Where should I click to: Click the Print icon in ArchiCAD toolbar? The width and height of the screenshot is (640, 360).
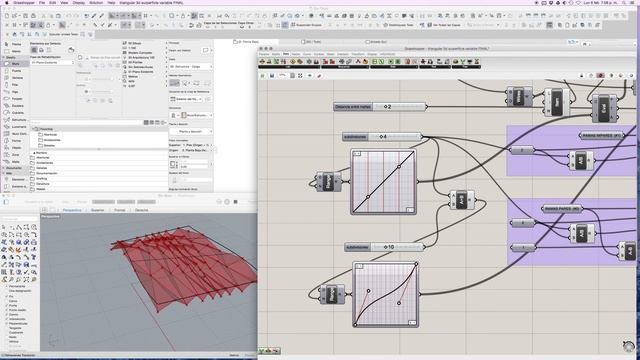33,16
